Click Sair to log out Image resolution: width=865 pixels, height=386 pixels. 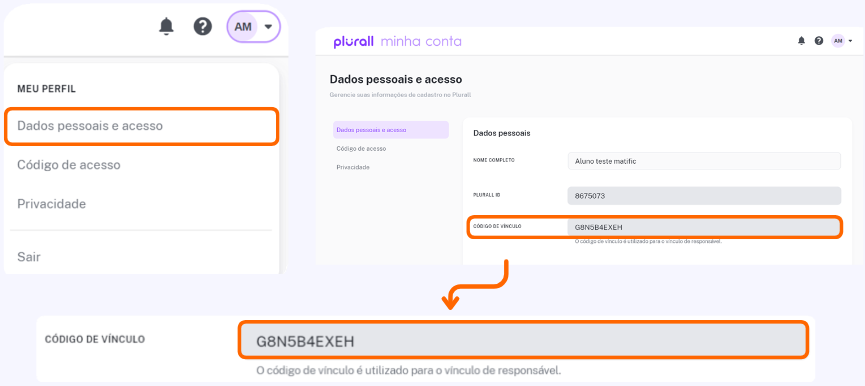pyautogui.click(x=29, y=256)
